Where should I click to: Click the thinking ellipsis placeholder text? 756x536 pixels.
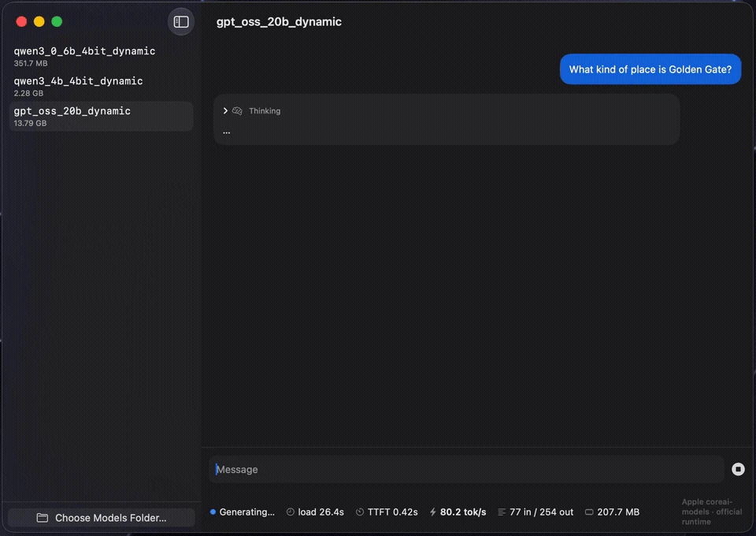226,132
